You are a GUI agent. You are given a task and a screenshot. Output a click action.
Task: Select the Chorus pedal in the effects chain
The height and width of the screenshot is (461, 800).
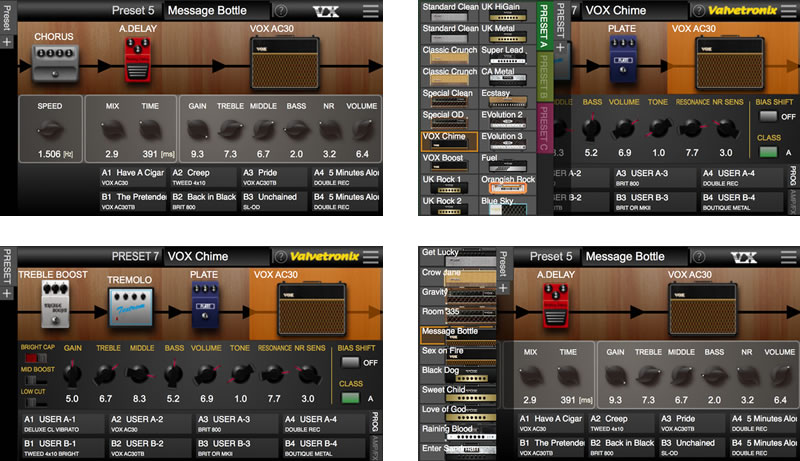point(56,63)
